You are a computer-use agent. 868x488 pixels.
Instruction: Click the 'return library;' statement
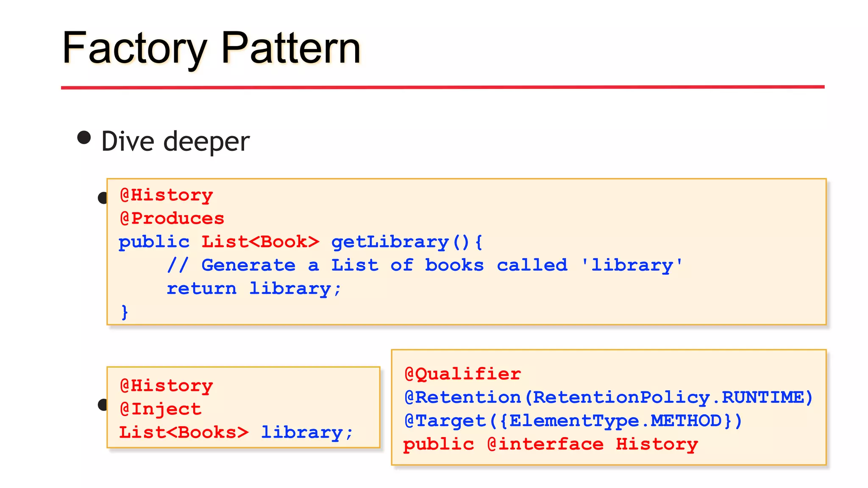pyautogui.click(x=253, y=289)
